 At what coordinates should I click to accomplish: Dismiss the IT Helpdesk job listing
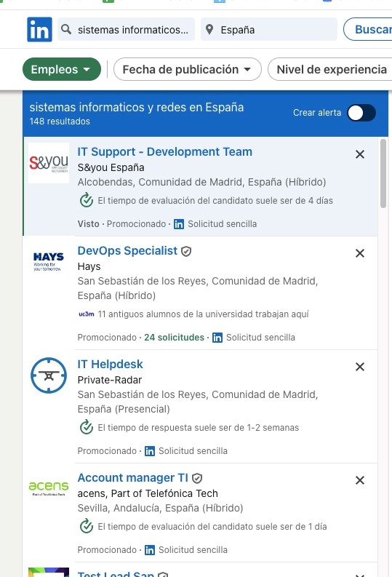(x=360, y=367)
